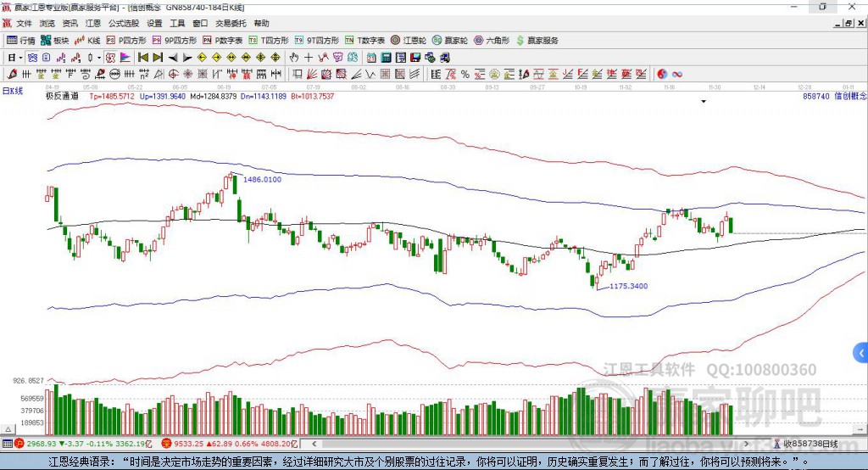Open the calculator icon in toolbar
Viewport: 868px width, 470px height.
click(x=386, y=58)
